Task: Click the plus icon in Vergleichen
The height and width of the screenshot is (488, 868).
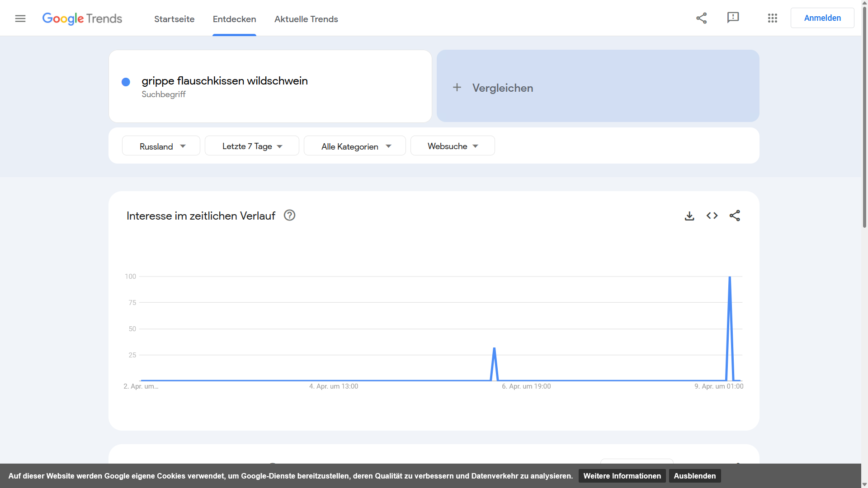Action: coord(457,87)
